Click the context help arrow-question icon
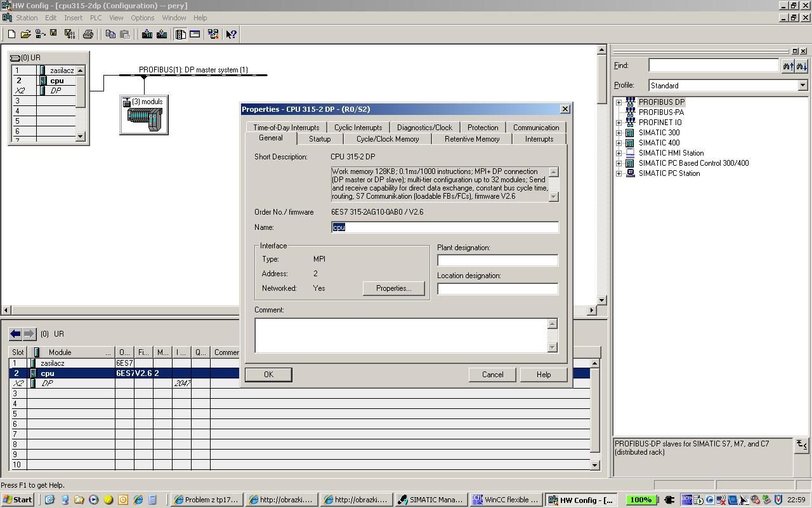Screen dimensions: 812x508 pos(232,34)
